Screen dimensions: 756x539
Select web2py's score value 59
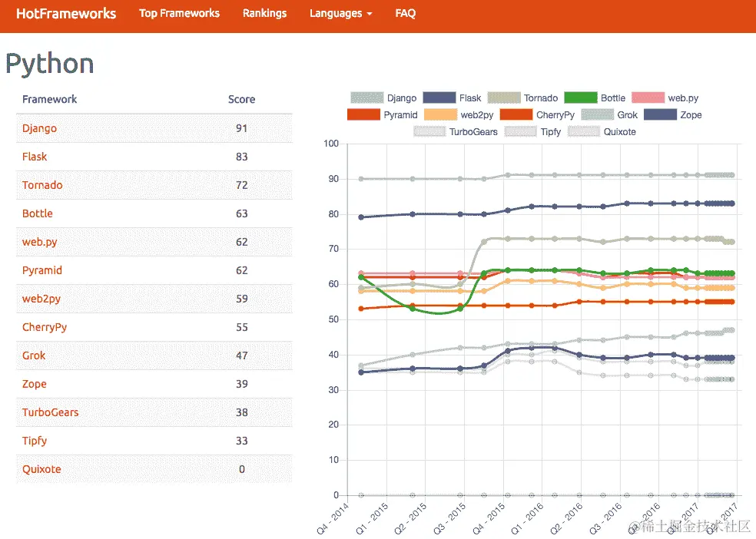241,299
